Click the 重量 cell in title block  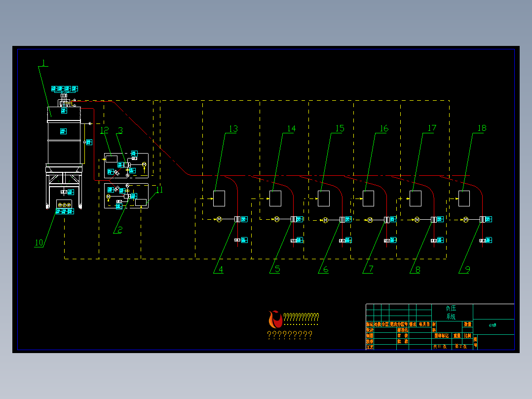click(457, 336)
